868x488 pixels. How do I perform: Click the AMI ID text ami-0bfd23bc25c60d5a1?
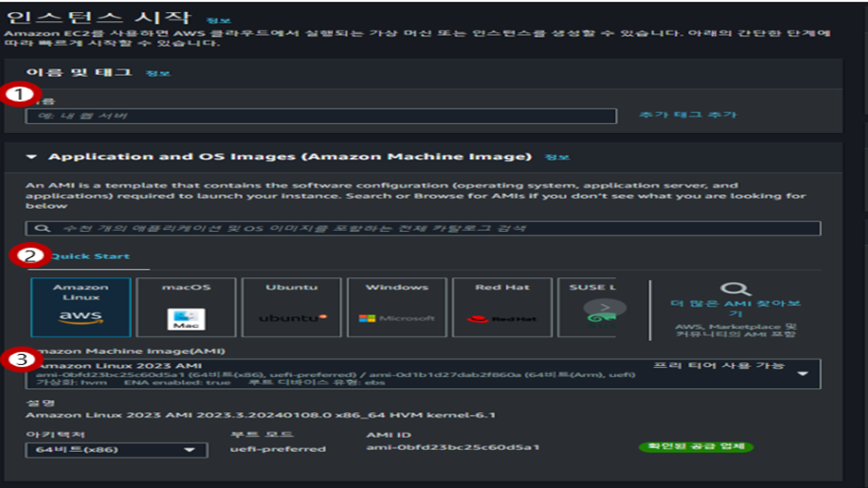452,447
